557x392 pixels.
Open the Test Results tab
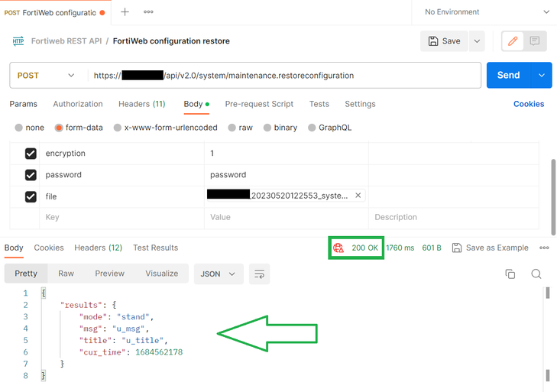(156, 248)
